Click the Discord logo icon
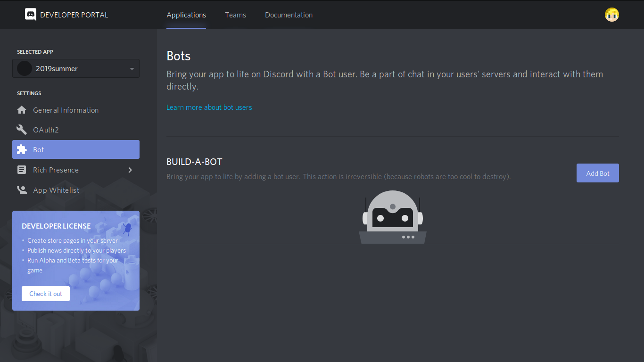 pyautogui.click(x=31, y=15)
